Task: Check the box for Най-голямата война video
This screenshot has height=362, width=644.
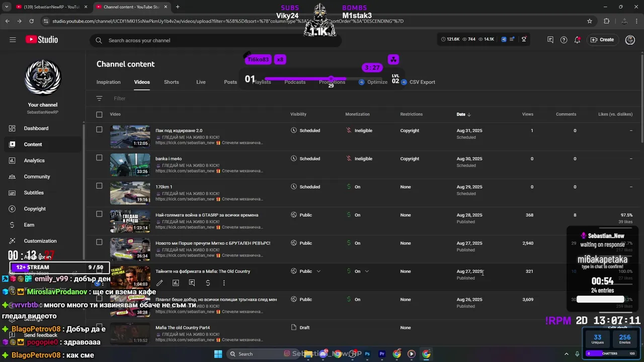Action: pos(99,214)
